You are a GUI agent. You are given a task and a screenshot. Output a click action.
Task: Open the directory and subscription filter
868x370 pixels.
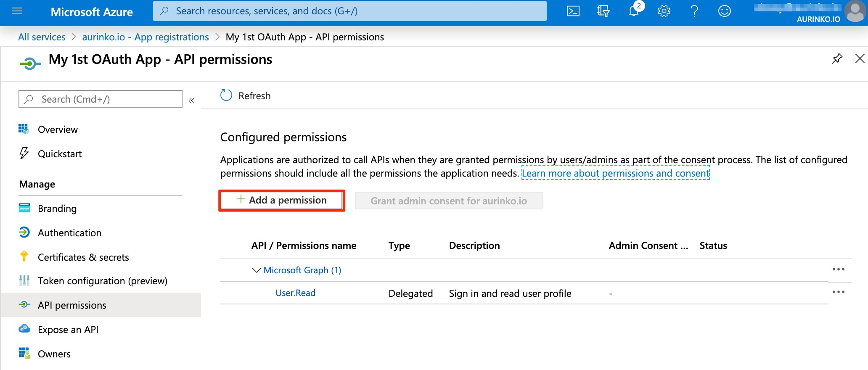pyautogui.click(x=603, y=11)
